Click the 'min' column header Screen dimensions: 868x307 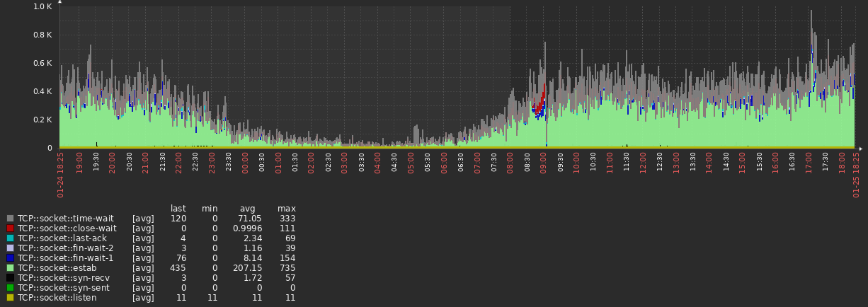[210, 209]
